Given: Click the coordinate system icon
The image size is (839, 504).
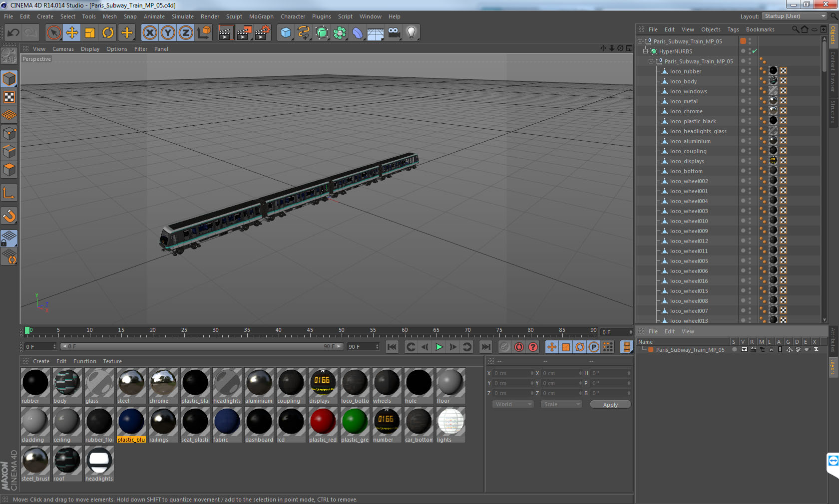Looking at the screenshot, I should 204,33.
